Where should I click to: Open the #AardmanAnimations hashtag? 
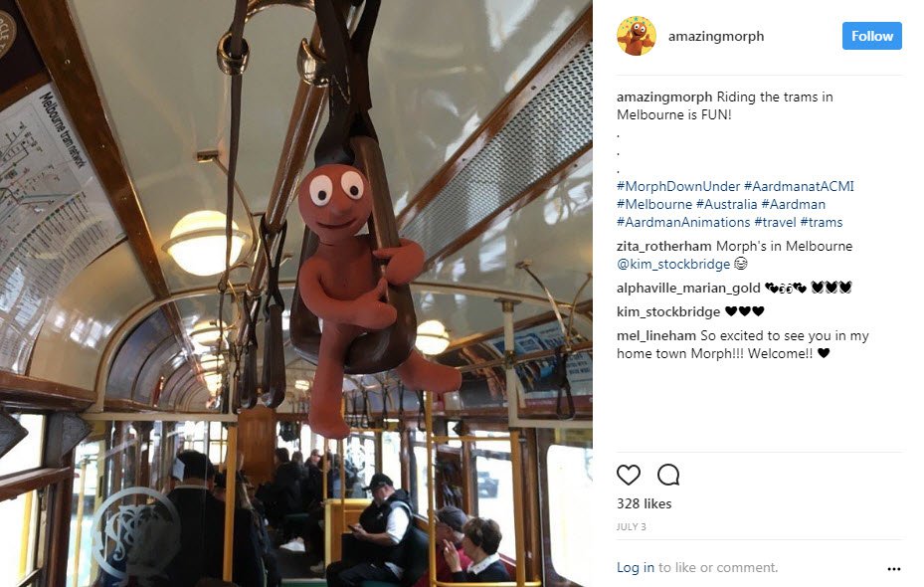click(x=683, y=222)
